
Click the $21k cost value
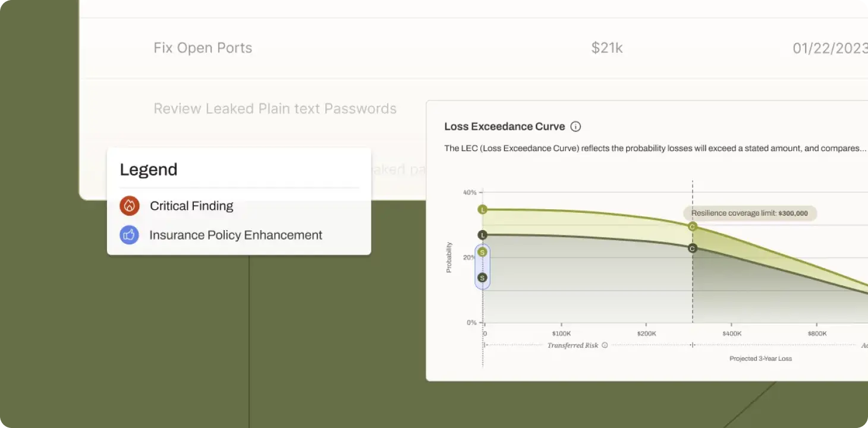(x=606, y=48)
